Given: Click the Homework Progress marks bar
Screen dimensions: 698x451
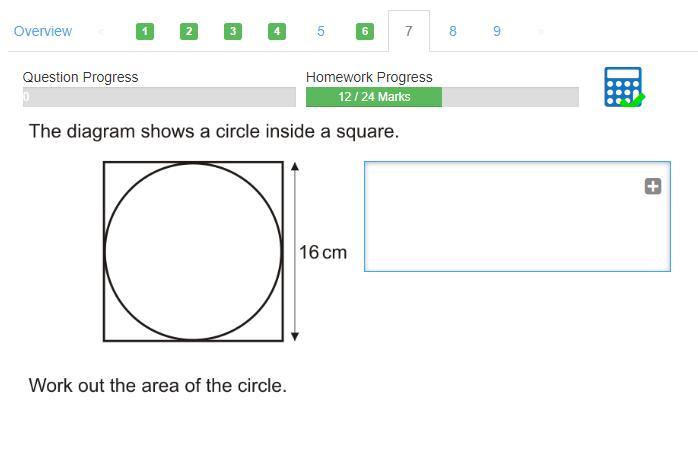Looking at the screenshot, I should 442,97.
